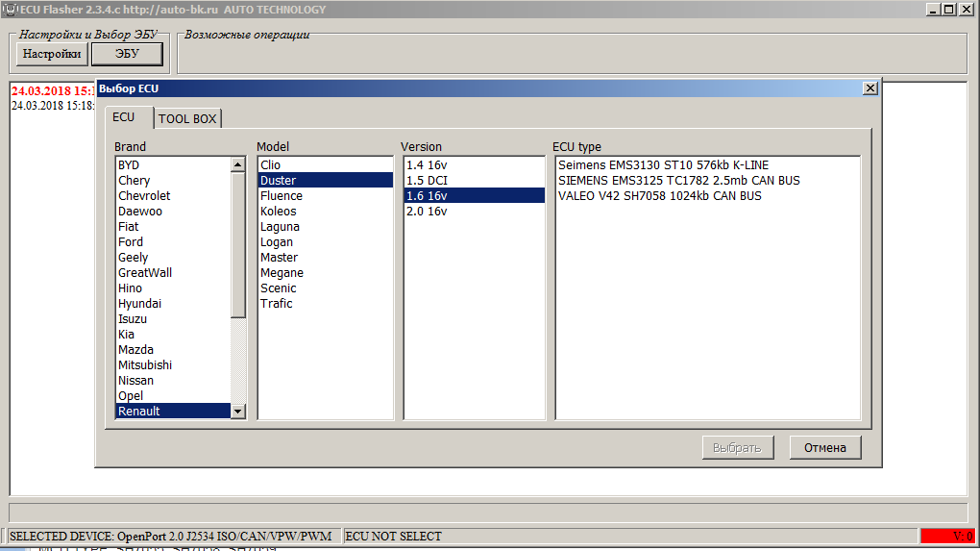Select Chevrolet brand
The height and width of the screenshot is (551, 980).
click(173, 196)
